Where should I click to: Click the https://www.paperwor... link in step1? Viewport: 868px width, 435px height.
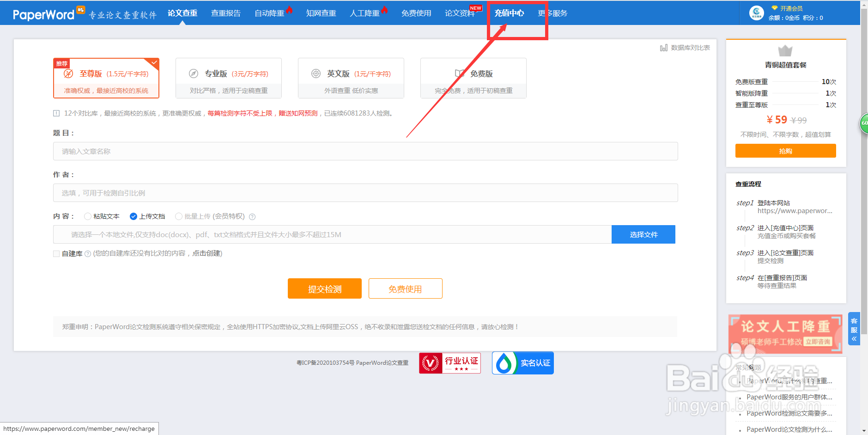[x=795, y=211]
